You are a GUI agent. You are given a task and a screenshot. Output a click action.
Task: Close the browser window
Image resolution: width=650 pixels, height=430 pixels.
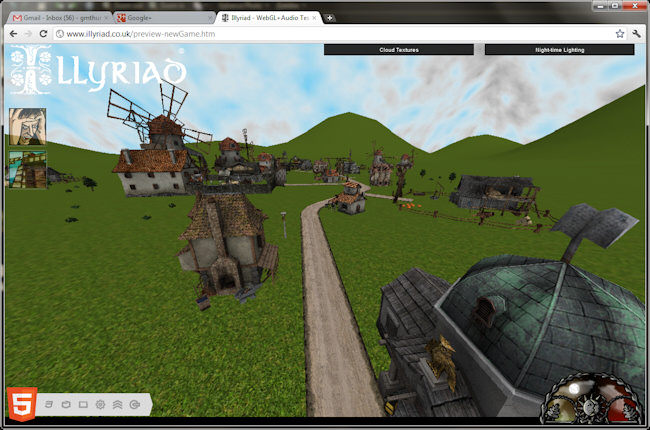(634, 6)
